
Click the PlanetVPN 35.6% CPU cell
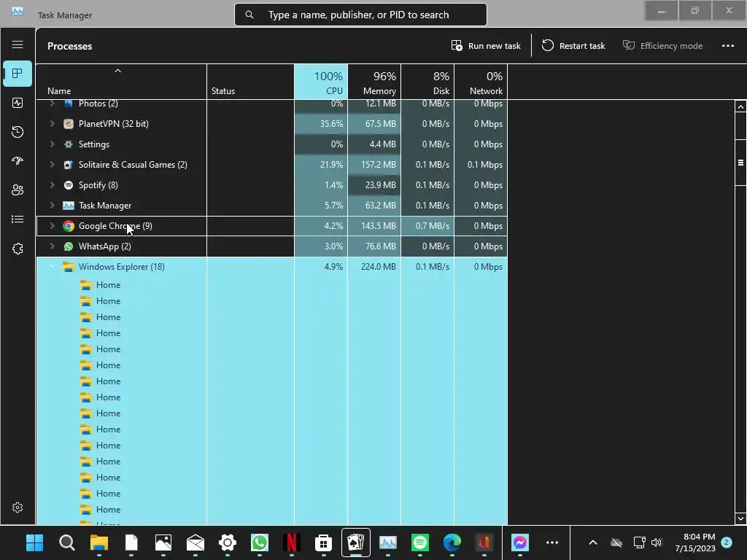[321, 124]
